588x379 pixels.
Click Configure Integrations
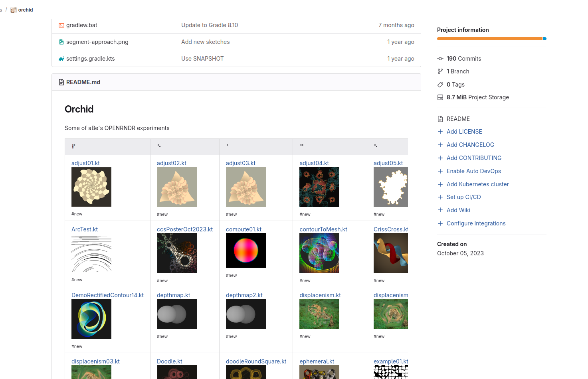tap(476, 223)
